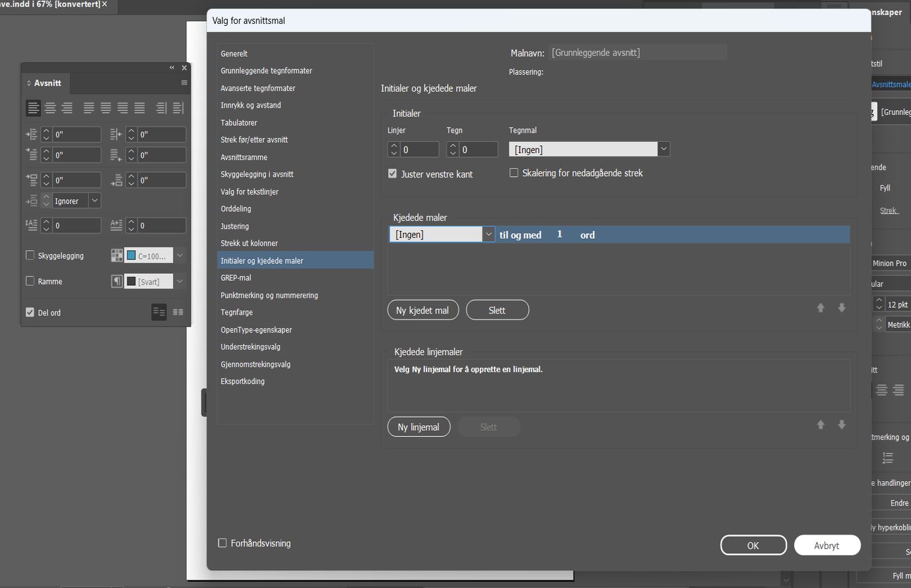Open the Ignorer dropdown in Avsnitt panel

(94, 201)
